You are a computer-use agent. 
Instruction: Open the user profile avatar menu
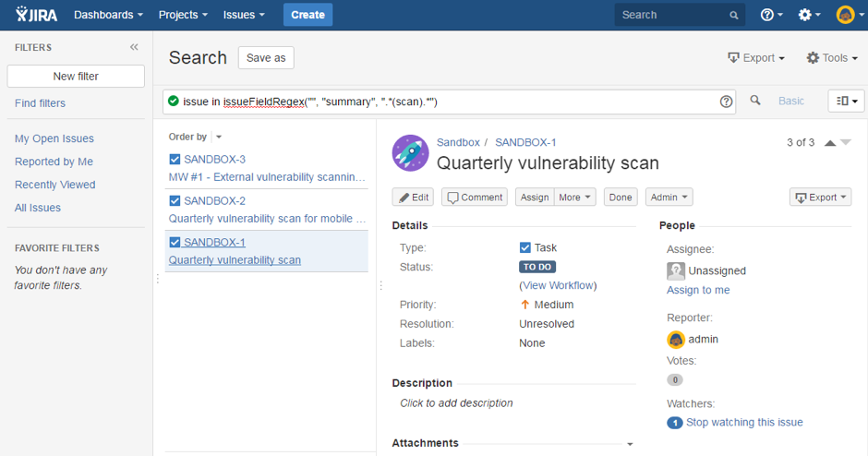[x=850, y=15]
